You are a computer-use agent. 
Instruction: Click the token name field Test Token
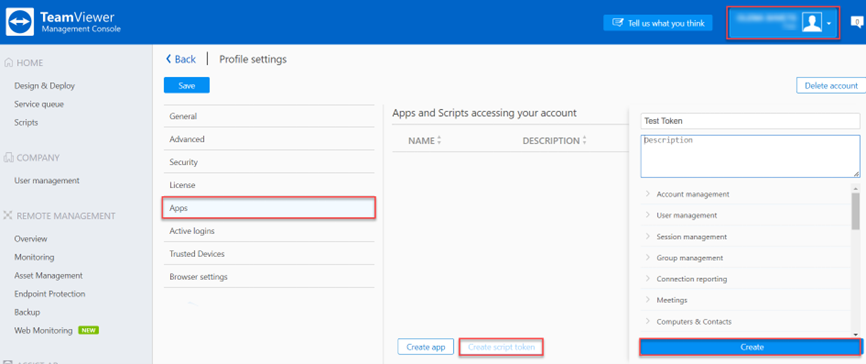(751, 121)
